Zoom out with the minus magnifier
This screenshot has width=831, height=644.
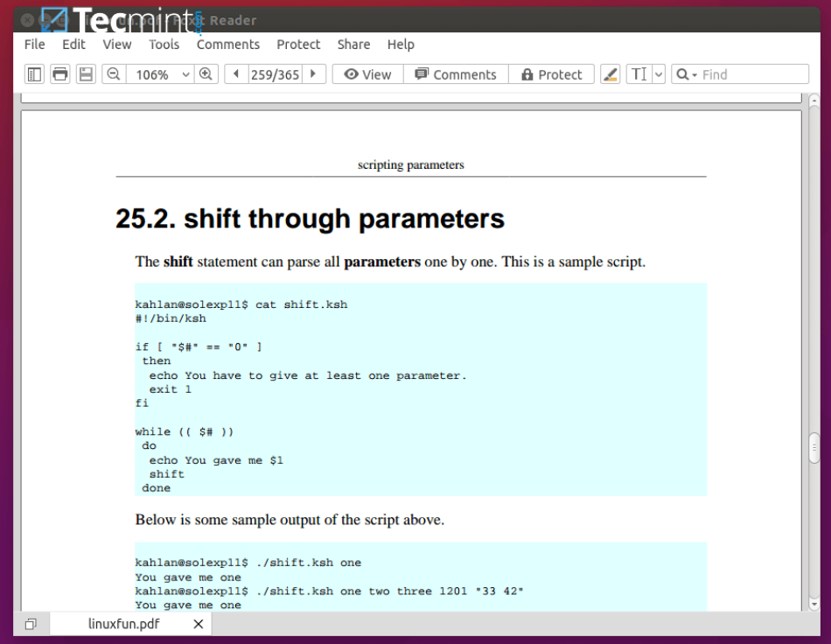pos(114,74)
